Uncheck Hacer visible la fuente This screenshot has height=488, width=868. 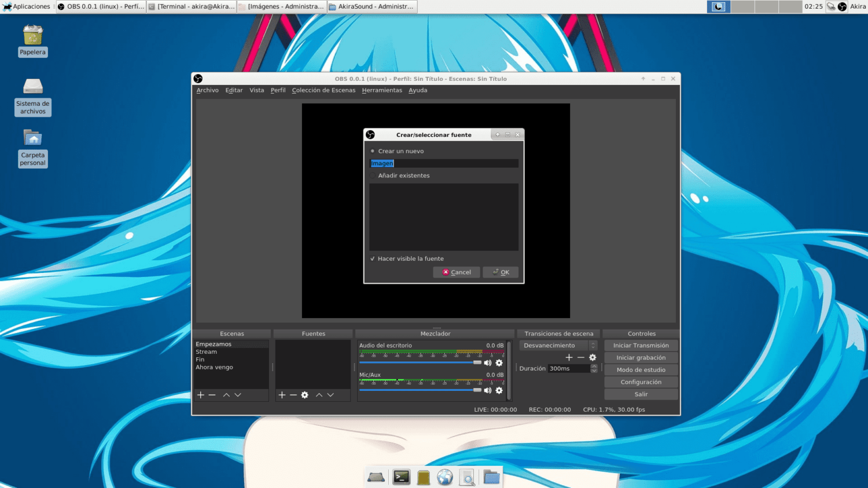372,258
